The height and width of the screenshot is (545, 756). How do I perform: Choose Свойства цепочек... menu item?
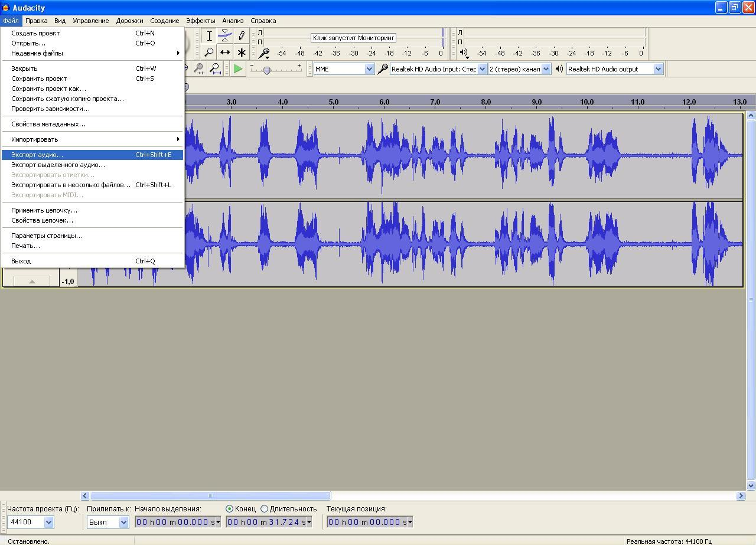(x=92, y=220)
